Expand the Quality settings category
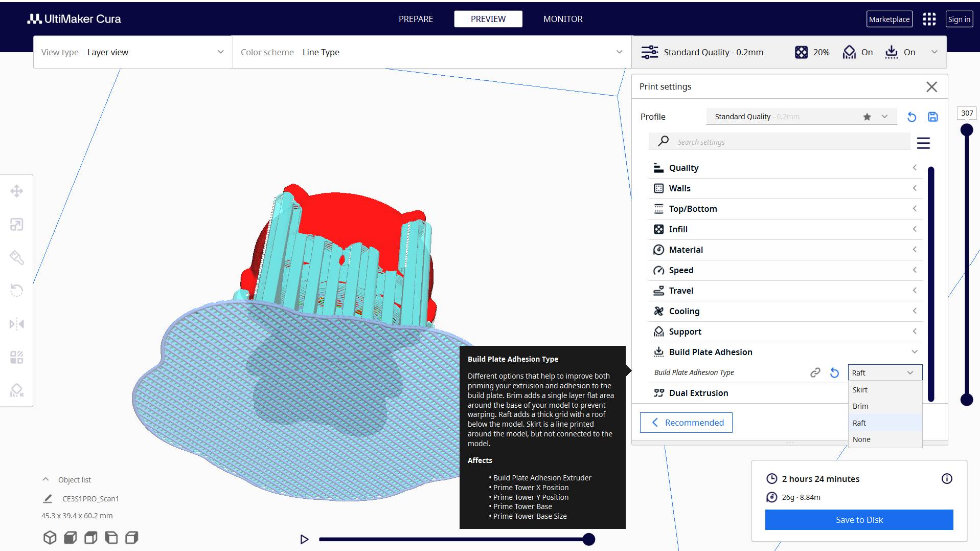The image size is (980, 551). coord(785,168)
